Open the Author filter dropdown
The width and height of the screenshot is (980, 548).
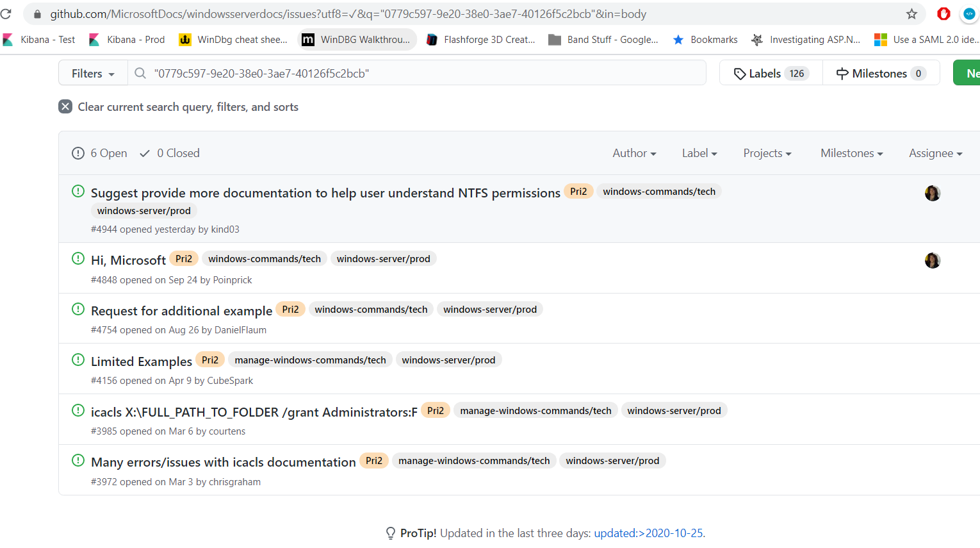(x=633, y=153)
